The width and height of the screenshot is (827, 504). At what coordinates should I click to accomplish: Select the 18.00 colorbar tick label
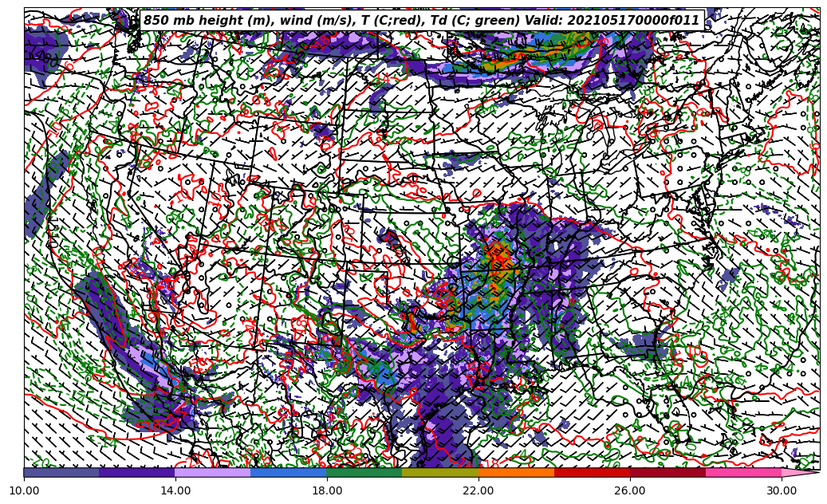[327, 491]
